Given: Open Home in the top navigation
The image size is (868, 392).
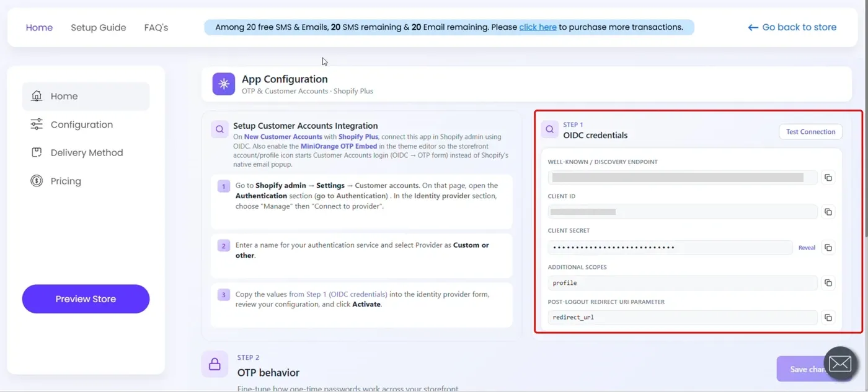Looking at the screenshot, I should (x=39, y=27).
